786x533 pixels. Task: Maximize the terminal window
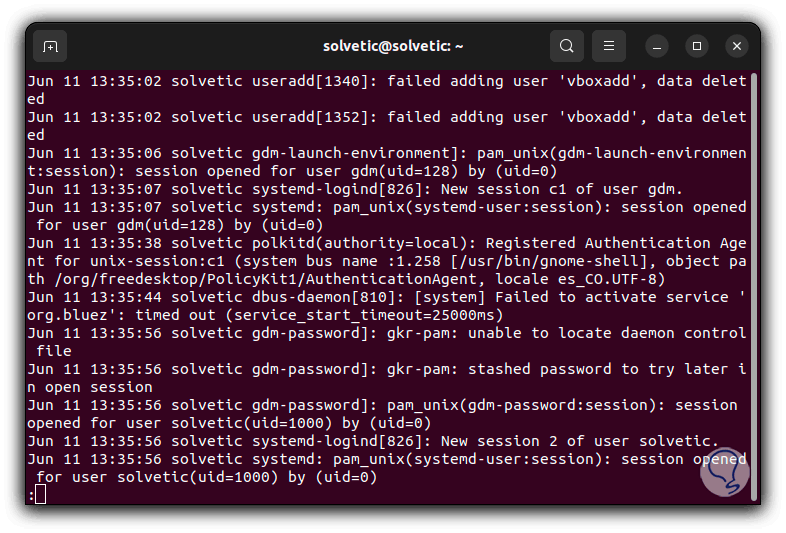click(697, 46)
